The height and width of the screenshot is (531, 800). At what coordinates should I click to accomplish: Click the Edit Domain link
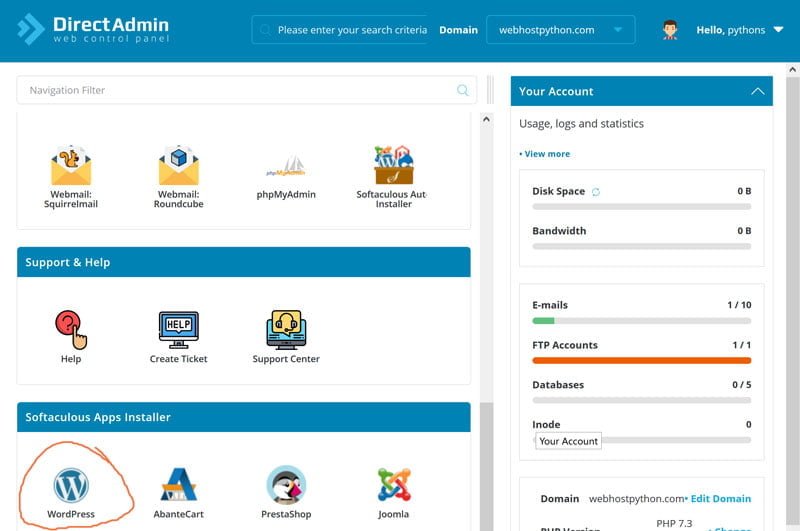[x=720, y=499]
